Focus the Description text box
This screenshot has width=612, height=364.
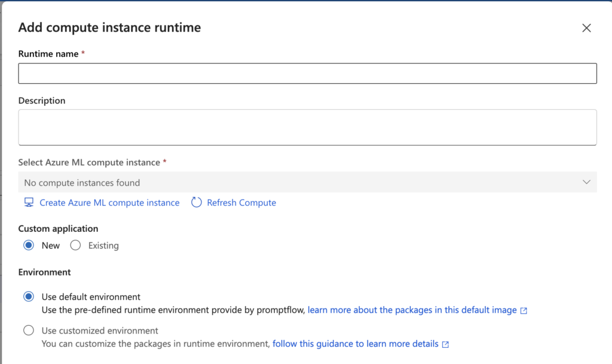click(x=307, y=127)
